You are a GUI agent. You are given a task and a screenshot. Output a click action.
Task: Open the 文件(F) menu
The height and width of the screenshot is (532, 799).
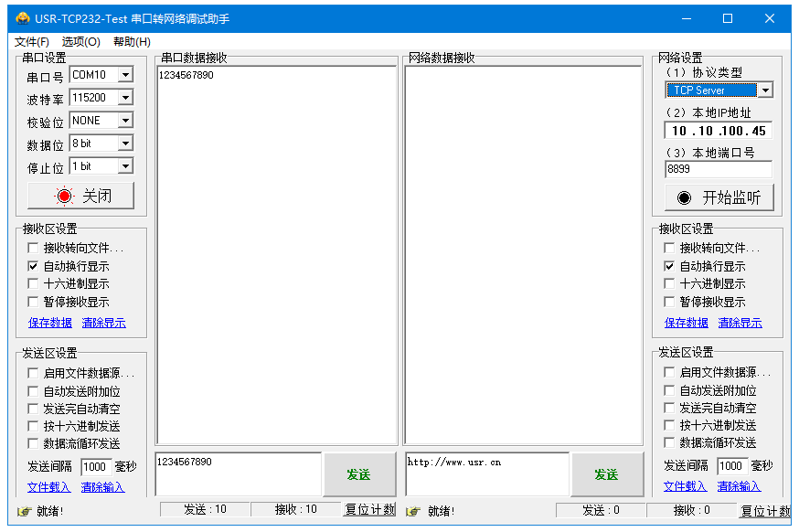coord(32,42)
